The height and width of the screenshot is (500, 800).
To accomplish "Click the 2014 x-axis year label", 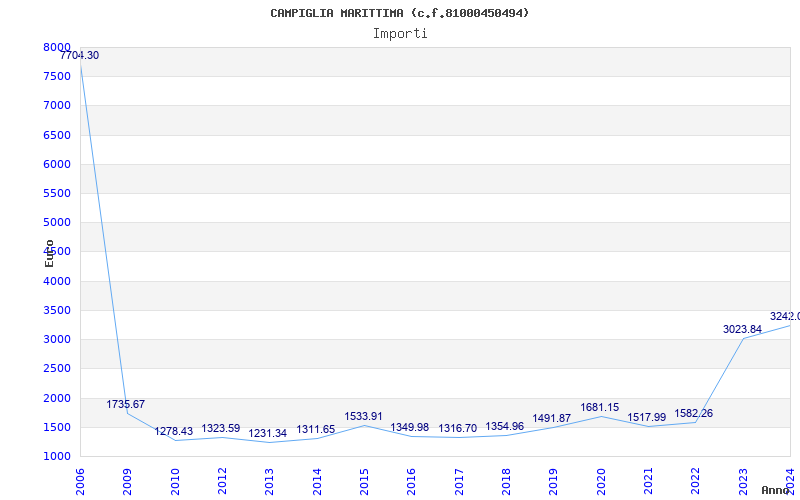I will (x=317, y=482).
